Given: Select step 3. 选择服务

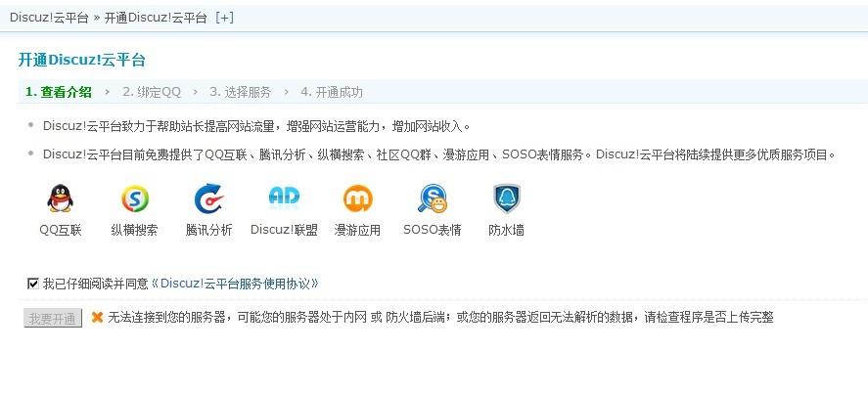Looking at the screenshot, I should (241, 92).
